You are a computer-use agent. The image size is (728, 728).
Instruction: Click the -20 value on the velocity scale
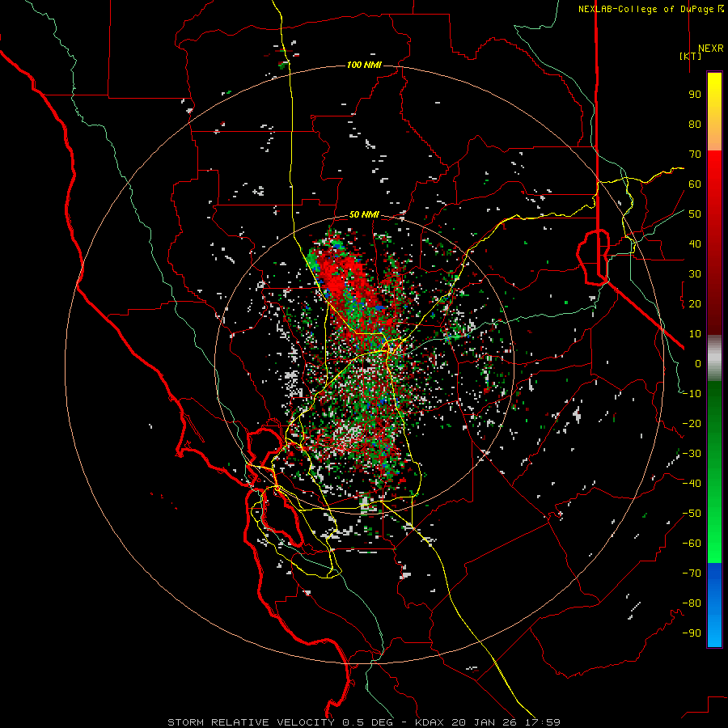click(x=692, y=424)
